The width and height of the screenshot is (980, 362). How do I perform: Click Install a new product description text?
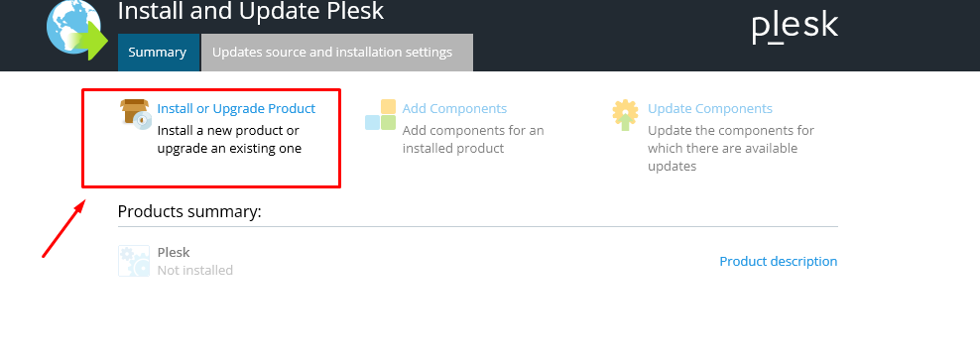point(229,140)
